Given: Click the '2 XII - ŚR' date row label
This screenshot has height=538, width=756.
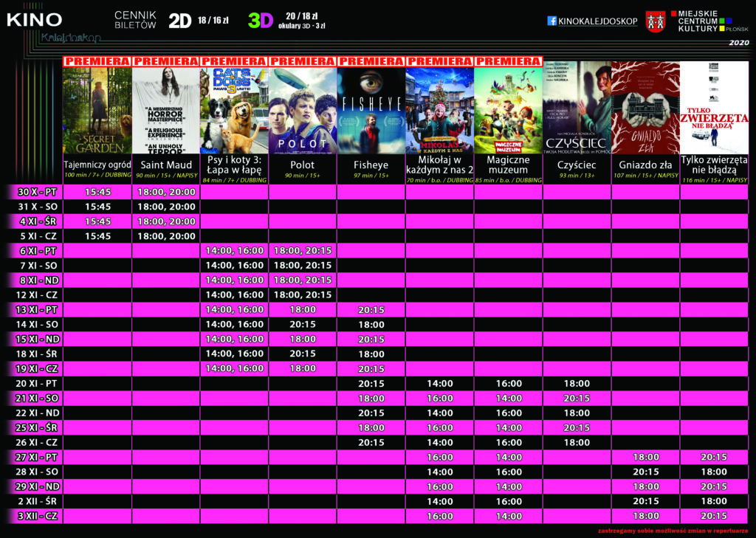Looking at the screenshot, I should (x=37, y=501).
